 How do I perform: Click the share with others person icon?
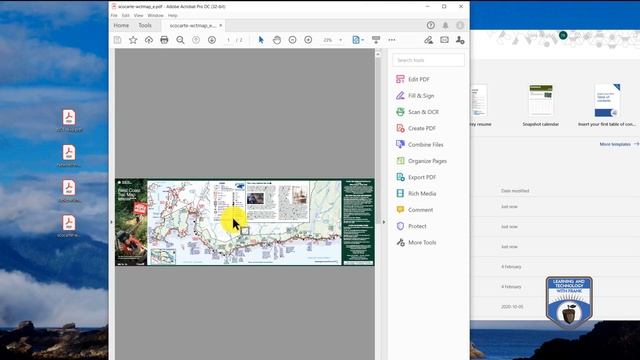coord(460,40)
